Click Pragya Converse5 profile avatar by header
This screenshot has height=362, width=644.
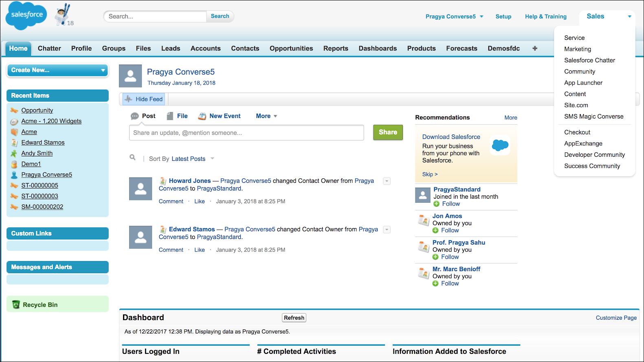click(130, 76)
